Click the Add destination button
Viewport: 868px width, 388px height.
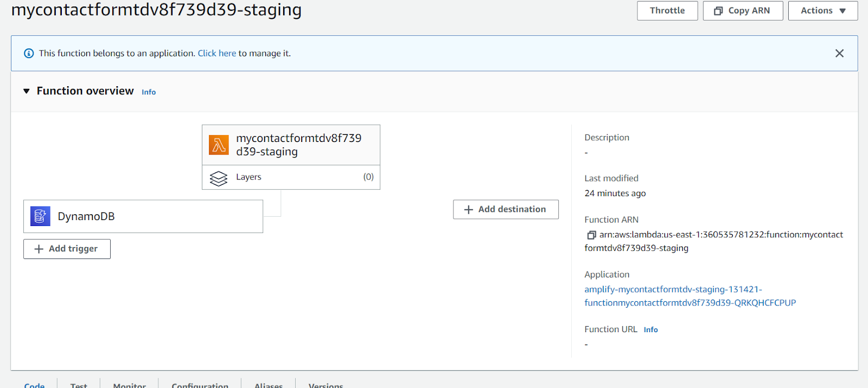point(506,209)
